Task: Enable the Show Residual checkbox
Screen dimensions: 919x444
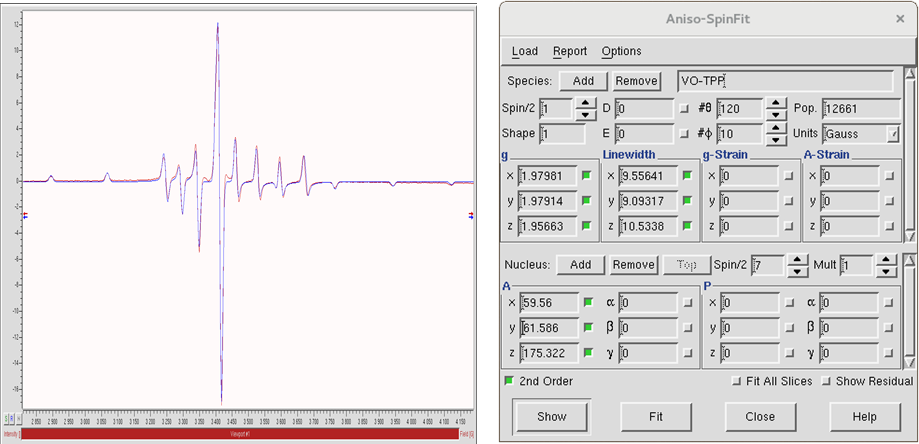Action: click(x=826, y=381)
